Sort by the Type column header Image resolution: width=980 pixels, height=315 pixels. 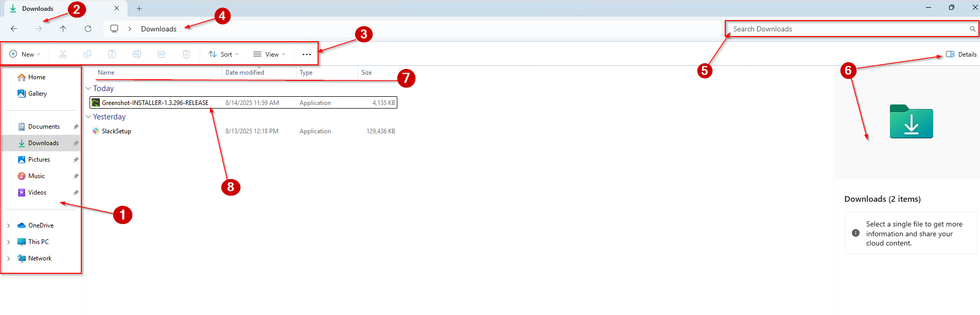[x=306, y=73]
